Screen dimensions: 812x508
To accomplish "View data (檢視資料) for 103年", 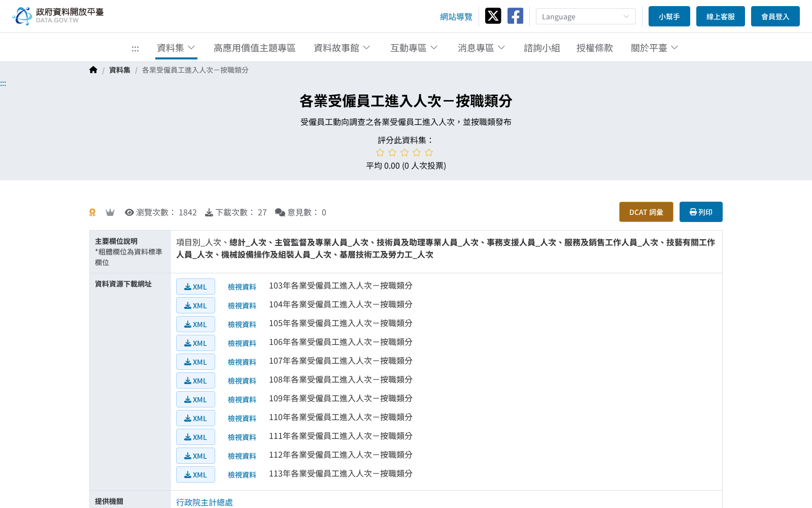I will click(242, 287).
